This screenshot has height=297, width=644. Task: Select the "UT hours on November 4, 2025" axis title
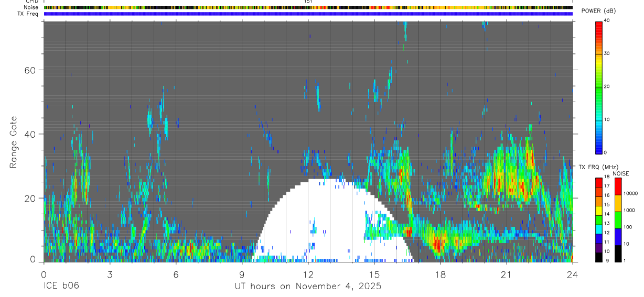(x=308, y=286)
